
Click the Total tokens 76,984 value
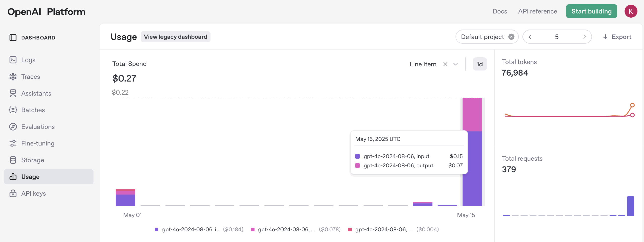tap(515, 73)
